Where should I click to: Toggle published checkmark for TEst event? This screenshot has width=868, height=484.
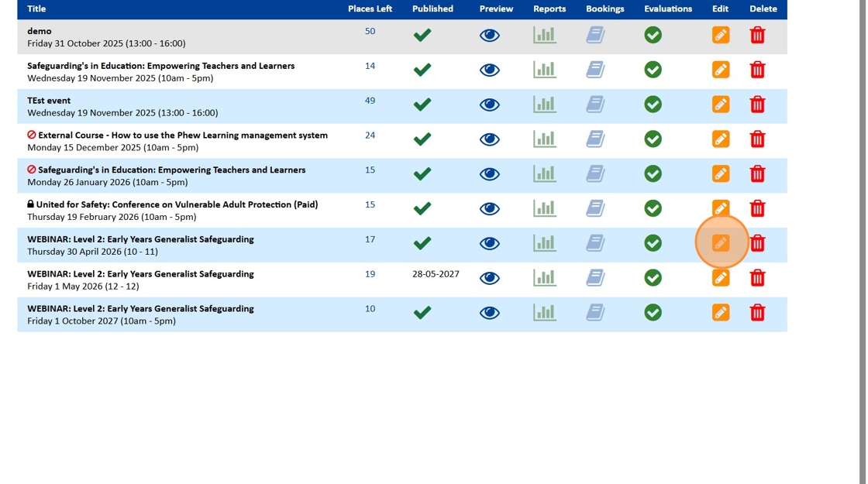422,105
